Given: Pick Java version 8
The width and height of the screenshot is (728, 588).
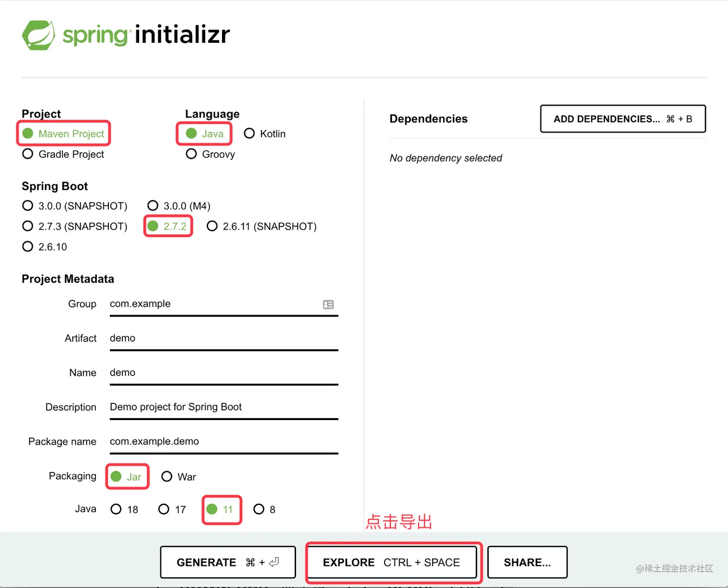Looking at the screenshot, I should [265, 509].
